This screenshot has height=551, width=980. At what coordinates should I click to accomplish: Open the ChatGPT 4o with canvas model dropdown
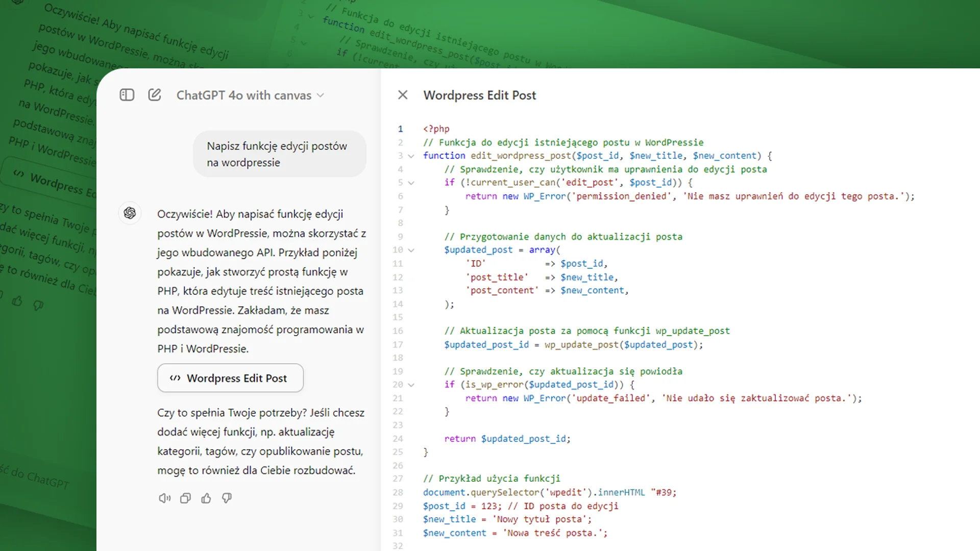250,95
